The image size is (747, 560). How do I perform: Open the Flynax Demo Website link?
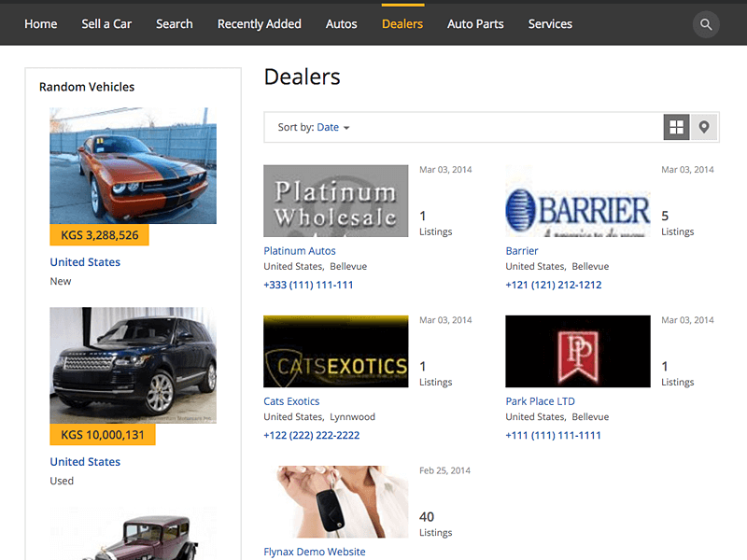pos(315,552)
